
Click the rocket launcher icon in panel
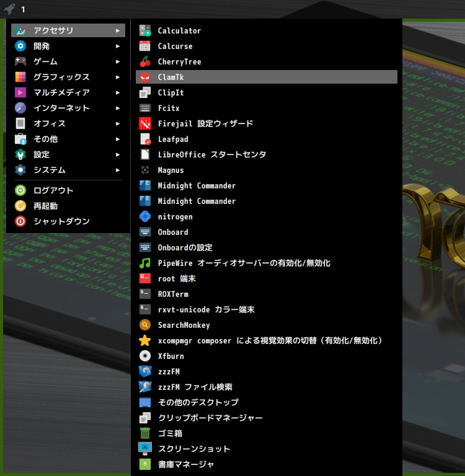click(x=9, y=9)
